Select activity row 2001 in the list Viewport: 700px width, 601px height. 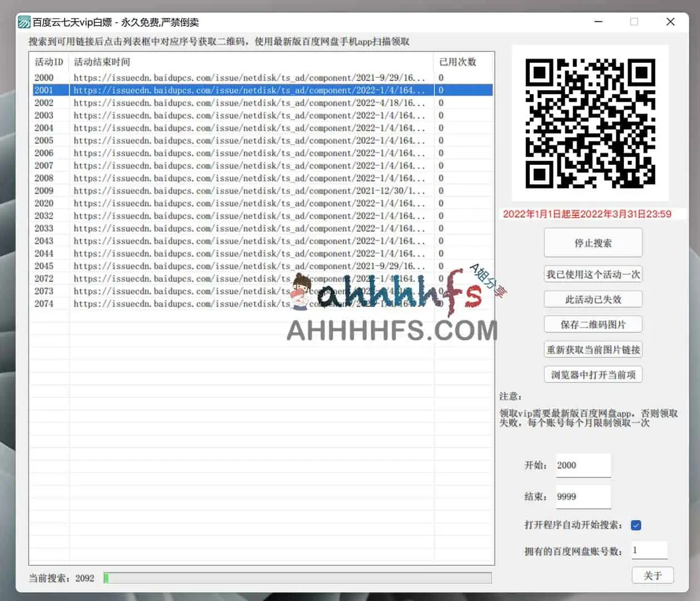tap(223, 90)
